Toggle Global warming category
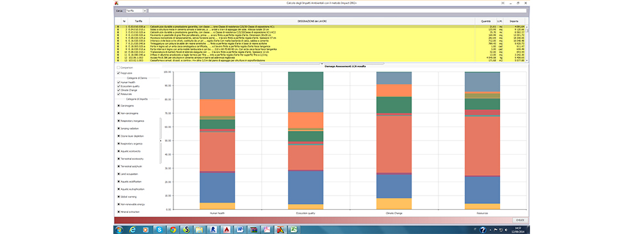The width and height of the screenshot is (644, 234). (118, 197)
